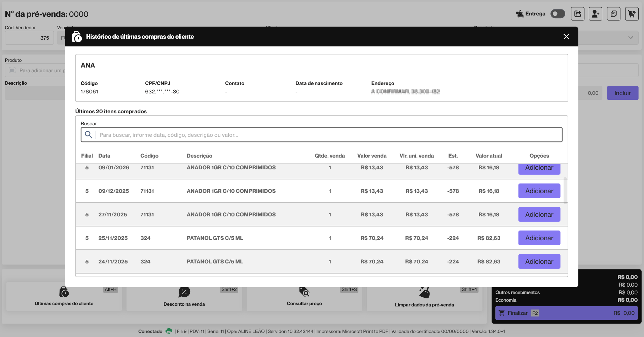Click the add customer icon

point(595,14)
